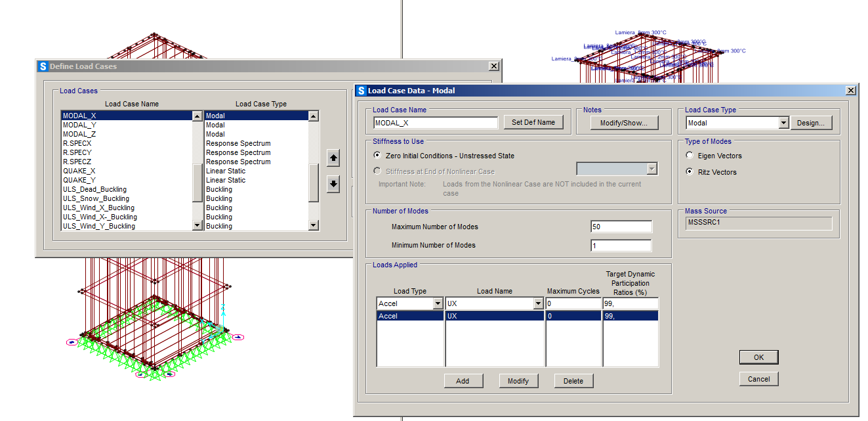Open the Load Case Type dropdown

[x=783, y=123]
